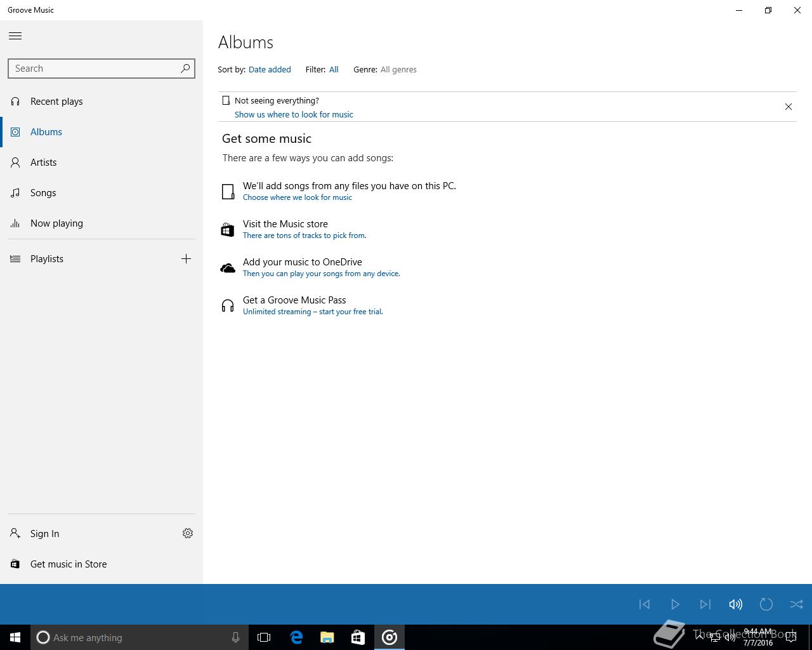Click Add your music to OneDrive heading
The height and width of the screenshot is (650, 812).
pos(303,262)
